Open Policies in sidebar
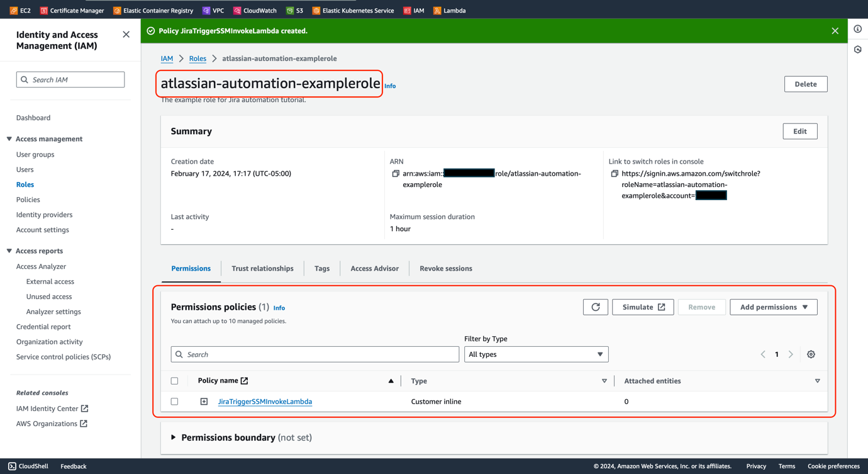Image resolution: width=868 pixels, height=474 pixels. 28,200
